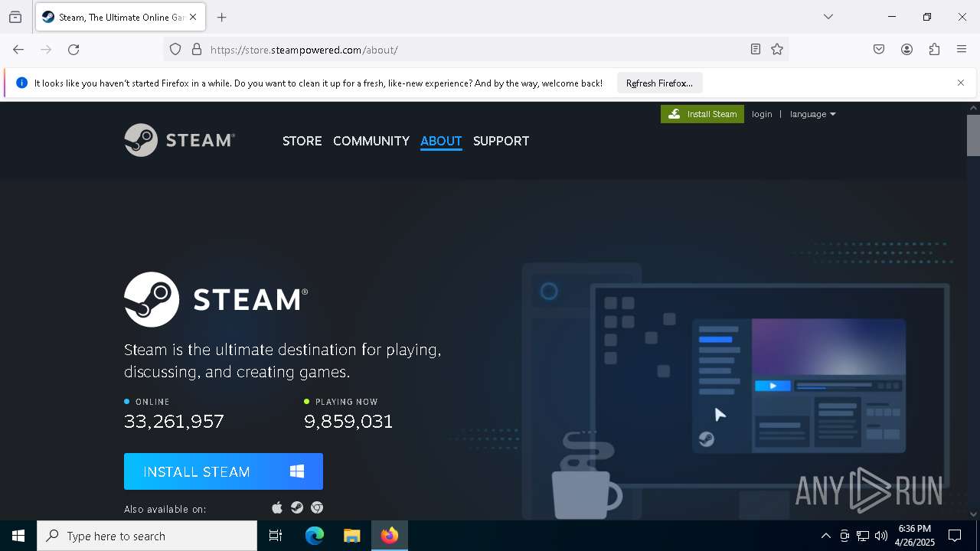Screen dimensions: 980x551
Task: Click Firefox taskbar icon
Action: 389,536
